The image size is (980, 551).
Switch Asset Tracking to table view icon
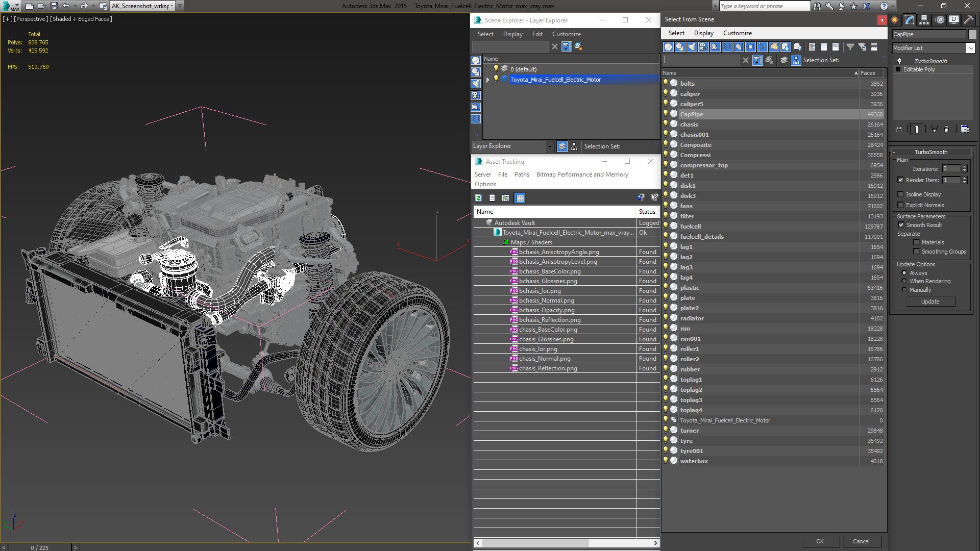(x=520, y=198)
